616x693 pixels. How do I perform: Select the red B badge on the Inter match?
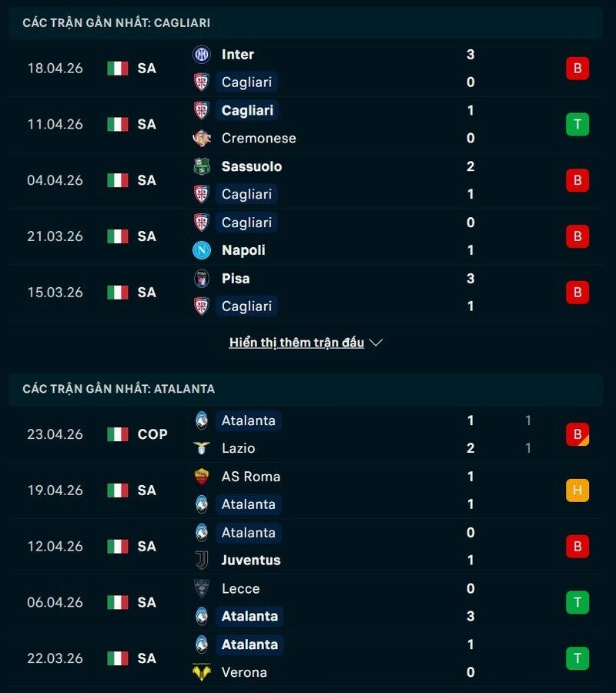[x=577, y=68]
